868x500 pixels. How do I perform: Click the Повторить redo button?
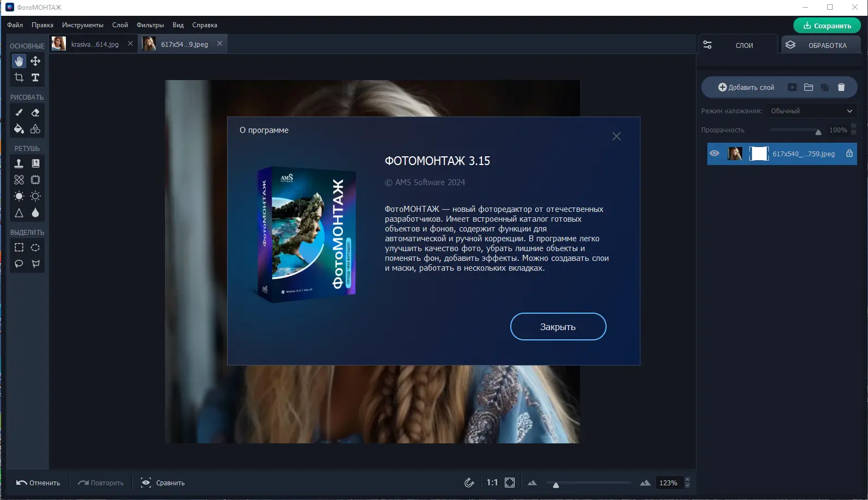[101, 483]
